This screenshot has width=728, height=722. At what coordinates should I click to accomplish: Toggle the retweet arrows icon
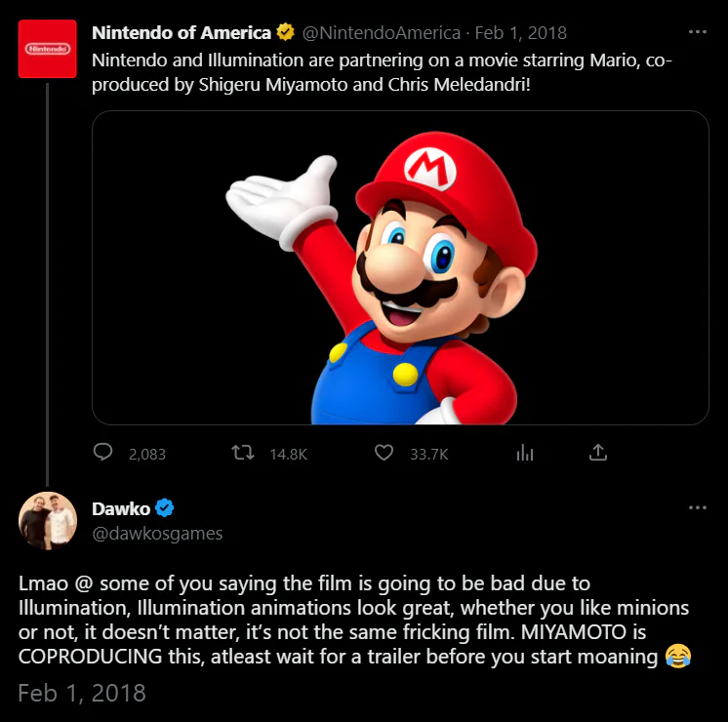tap(242, 453)
